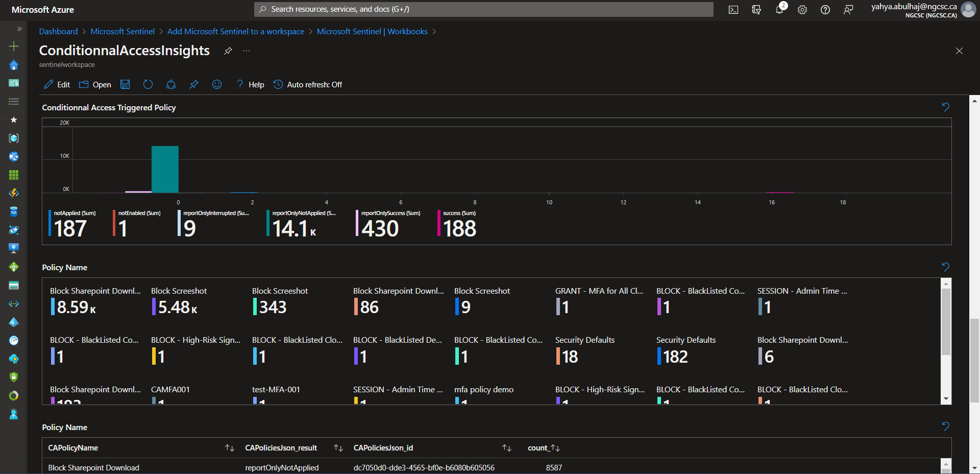Open Cost Management green circle icon

(14, 396)
